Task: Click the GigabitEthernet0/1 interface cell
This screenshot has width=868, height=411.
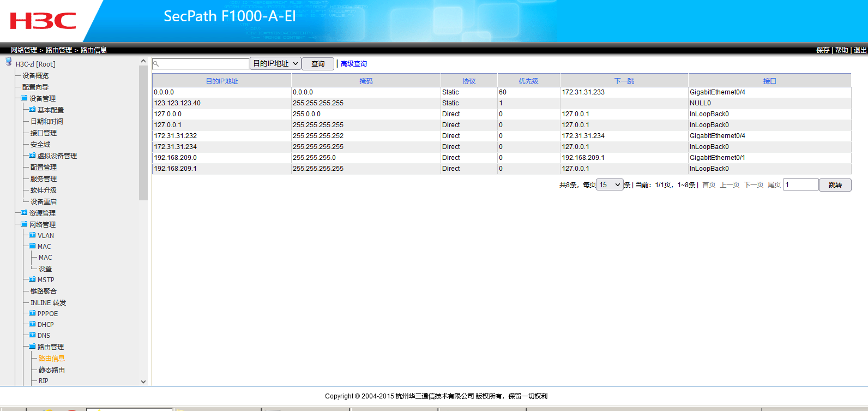Action: pos(770,158)
